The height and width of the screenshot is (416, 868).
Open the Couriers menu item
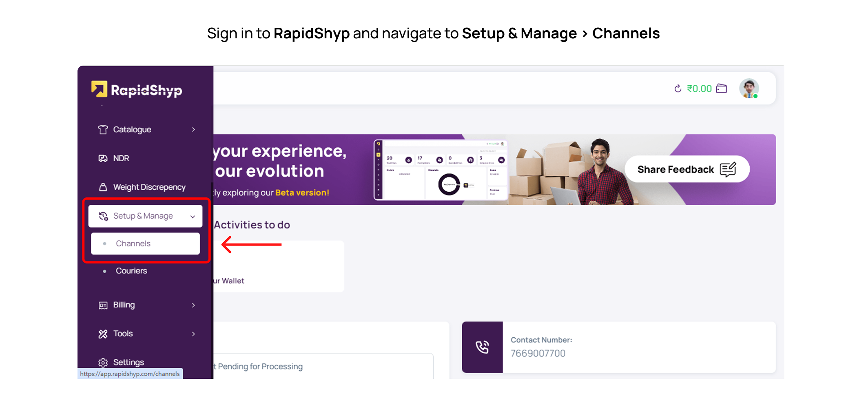131,271
